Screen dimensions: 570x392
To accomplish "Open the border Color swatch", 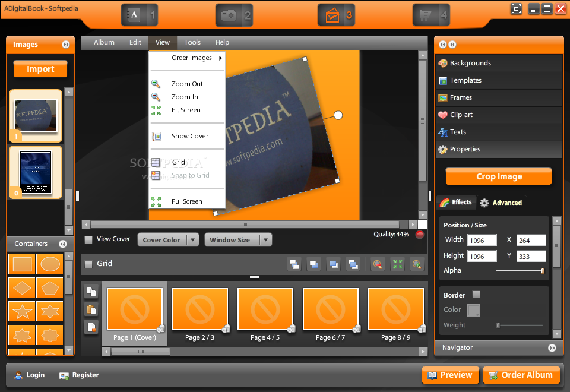I will point(474,310).
